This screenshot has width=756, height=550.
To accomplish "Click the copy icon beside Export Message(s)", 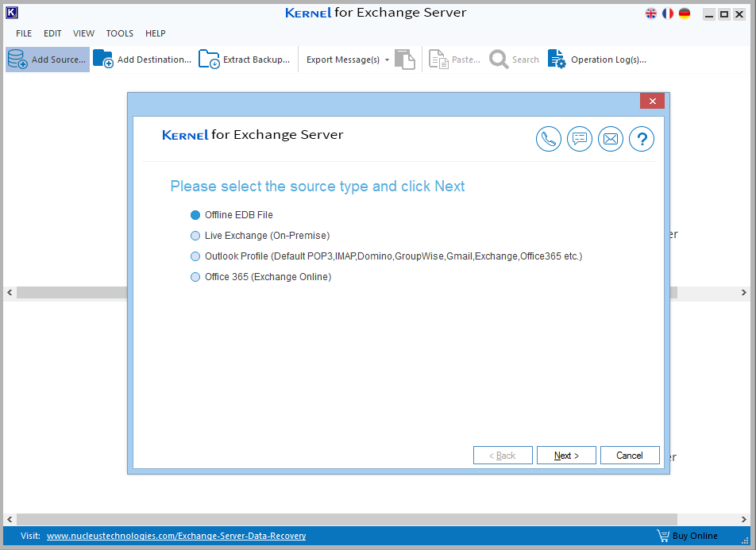I will coord(405,60).
